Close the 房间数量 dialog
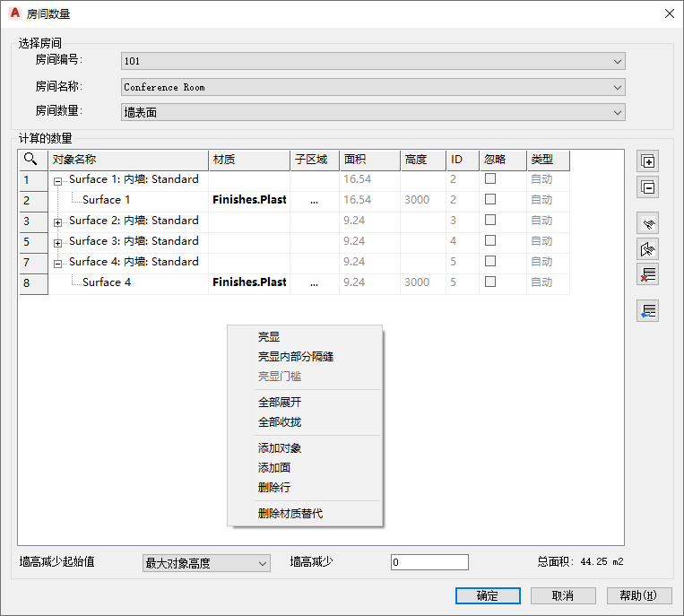684x616 pixels. click(x=670, y=13)
